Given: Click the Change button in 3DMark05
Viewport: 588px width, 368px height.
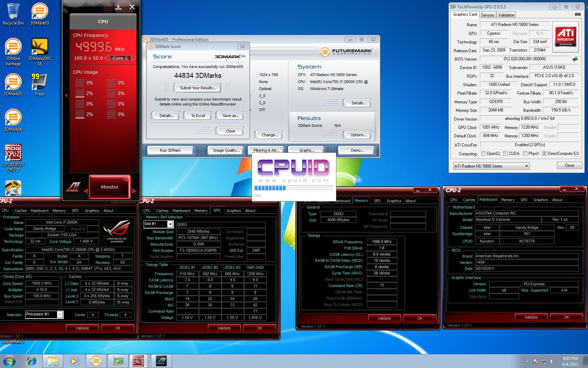Looking at the screenshot, I should coord(270,135).
